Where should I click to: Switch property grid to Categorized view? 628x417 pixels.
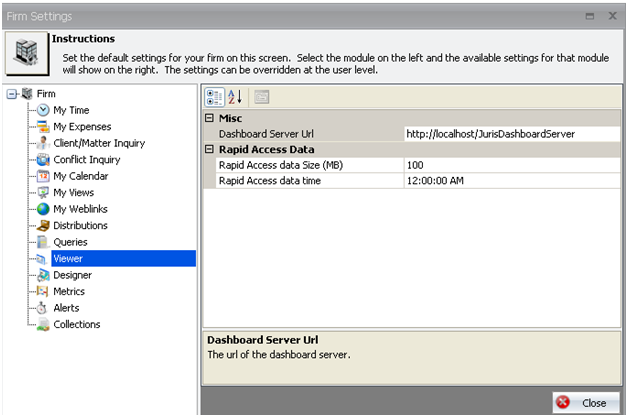215,97
